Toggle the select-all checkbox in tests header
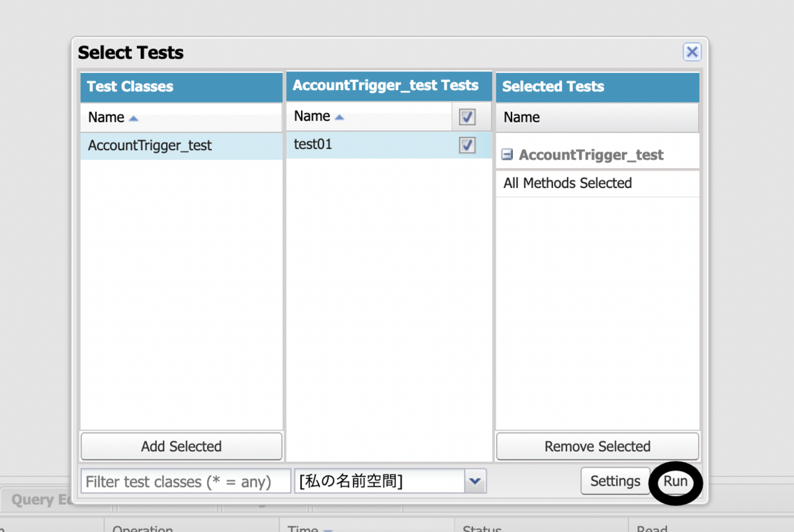Viewport: 794px width, 532px height. click(467, 117)
